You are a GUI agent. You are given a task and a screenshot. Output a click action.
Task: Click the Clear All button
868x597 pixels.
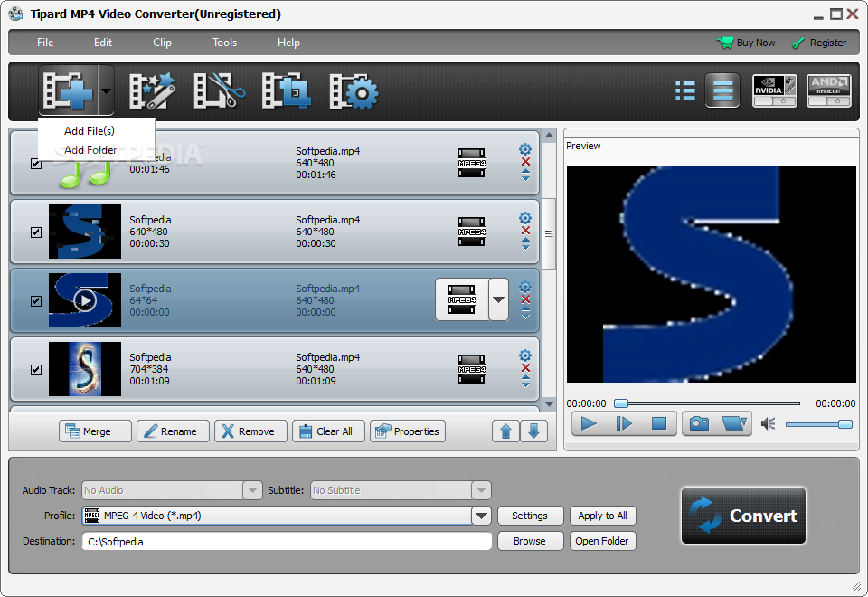[328, 431]
